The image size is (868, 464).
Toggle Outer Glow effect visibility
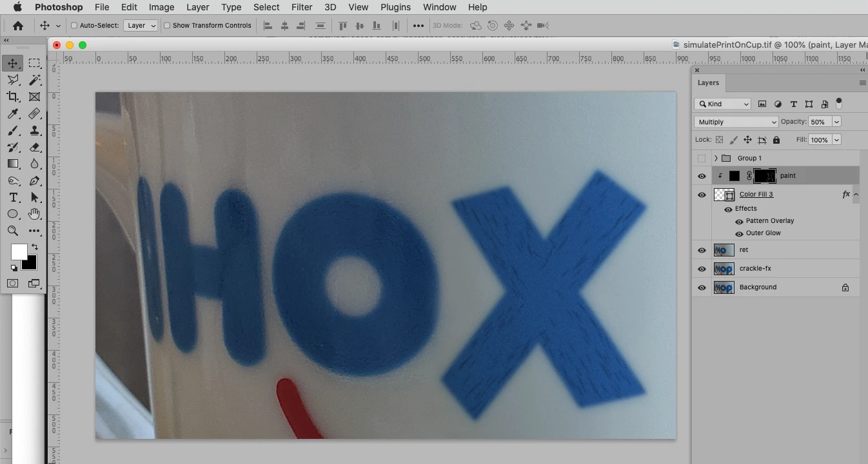pos(739,234)
